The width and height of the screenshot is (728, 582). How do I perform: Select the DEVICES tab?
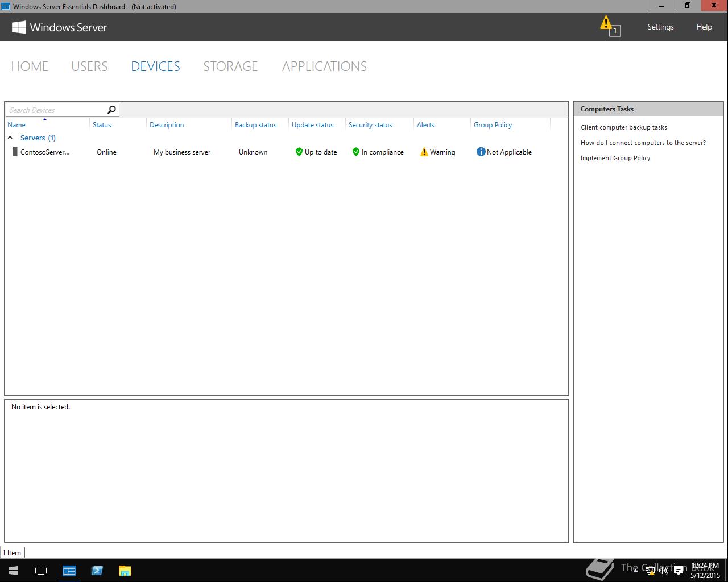pos(155,66)
